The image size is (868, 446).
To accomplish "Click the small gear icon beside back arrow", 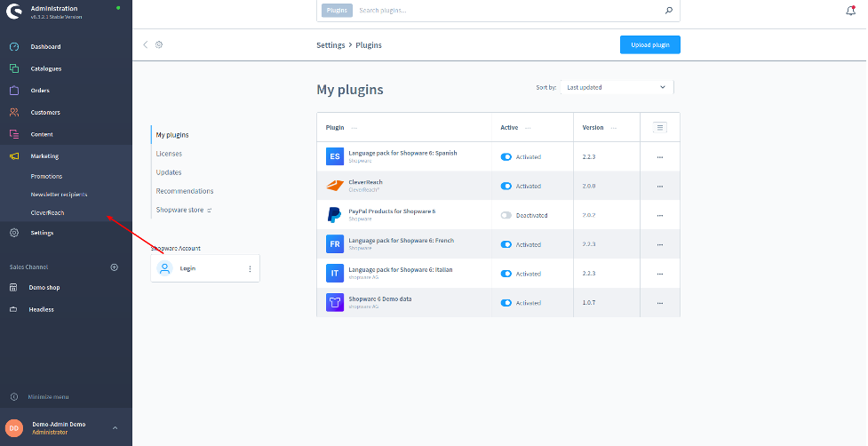I will (x=159, y=44).
